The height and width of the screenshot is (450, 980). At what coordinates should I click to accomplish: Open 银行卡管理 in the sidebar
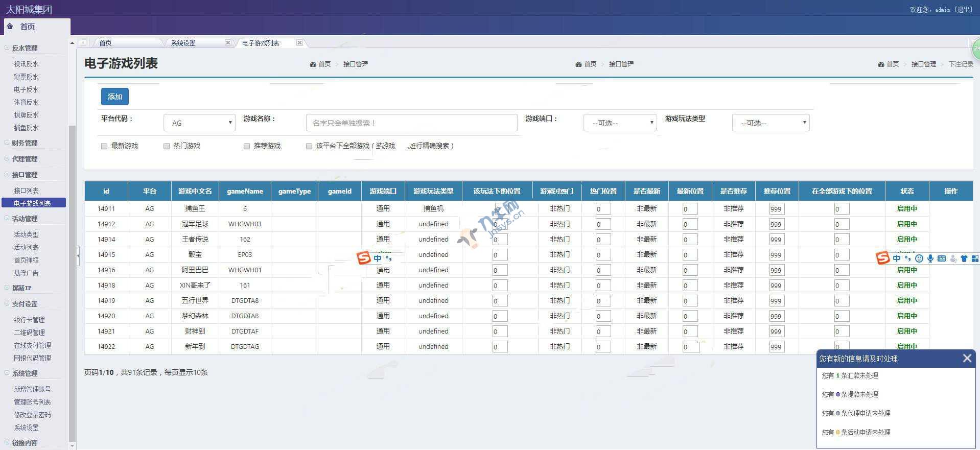[29, 320]
